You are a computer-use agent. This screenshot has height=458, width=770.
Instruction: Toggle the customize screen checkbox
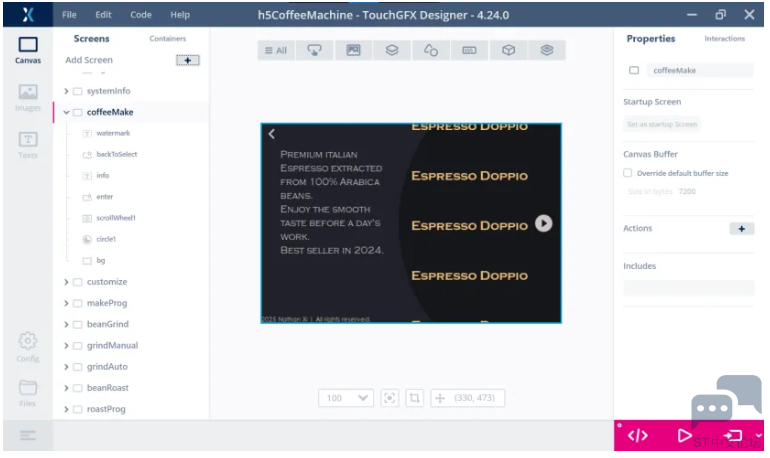point(78,282)
